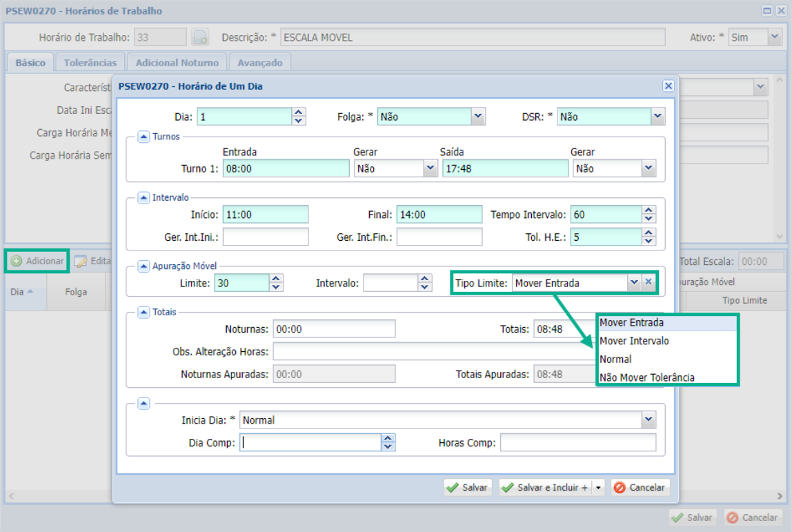Close the Horário de Um Dia dialog
This screenshot has width=792, height=532.
click(668, 86)
